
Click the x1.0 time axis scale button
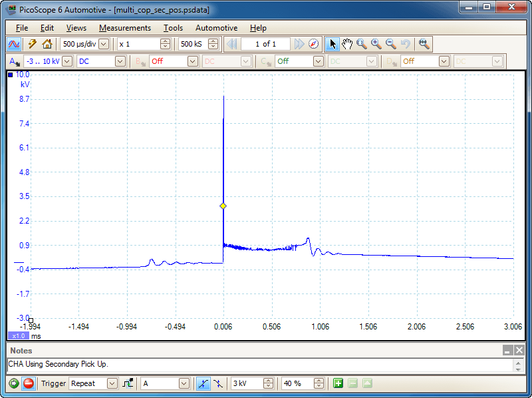(x=19, y=336)
